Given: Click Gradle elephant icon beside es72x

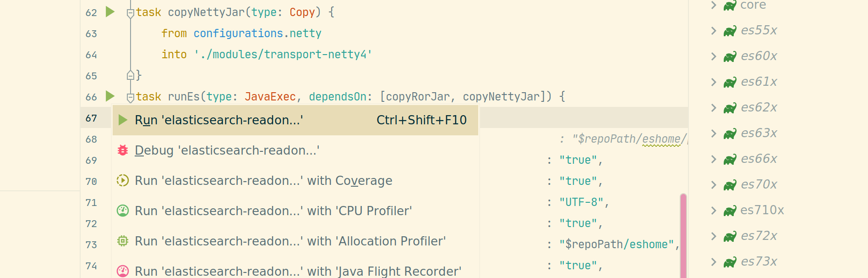Looking at the screenshot, I should click(x=730, y=237).
